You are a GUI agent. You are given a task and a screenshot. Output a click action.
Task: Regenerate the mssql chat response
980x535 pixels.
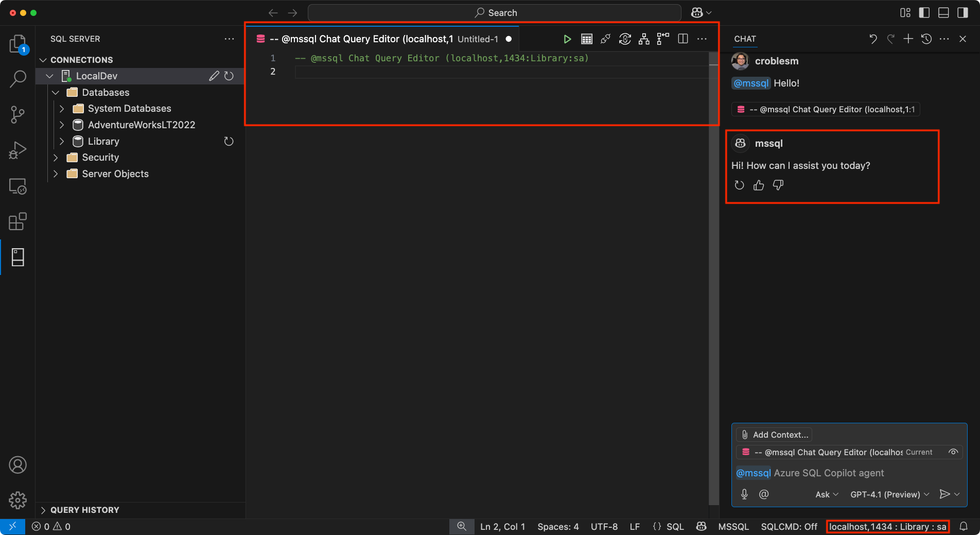pos(740,185)
